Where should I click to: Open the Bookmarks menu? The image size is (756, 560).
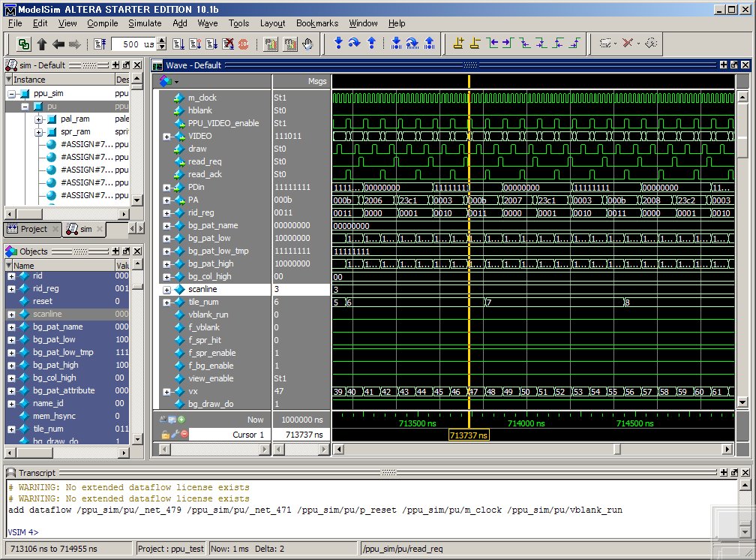[x=316, y=23]
